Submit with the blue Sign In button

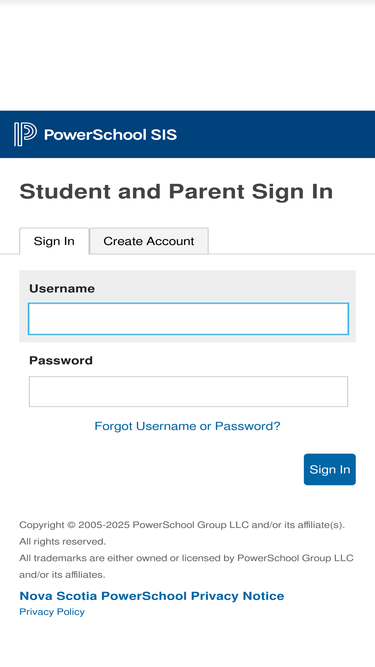330,469
